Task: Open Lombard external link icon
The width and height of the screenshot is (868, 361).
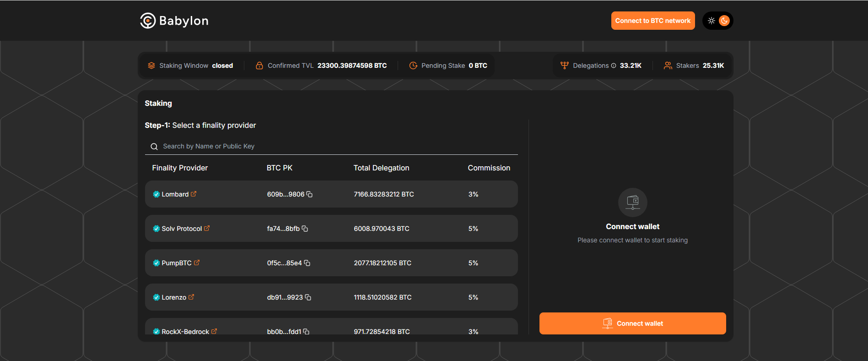Action: [194, 194]
